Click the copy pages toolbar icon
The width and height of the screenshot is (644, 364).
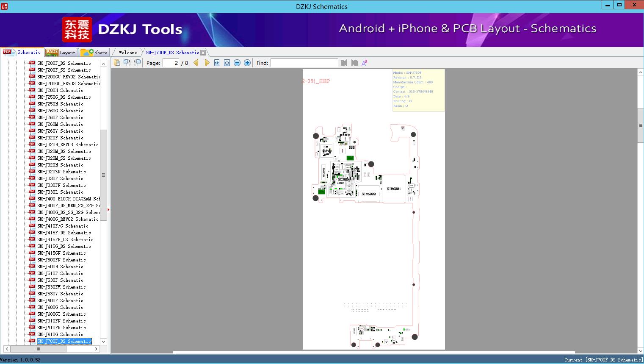(116, 63)
